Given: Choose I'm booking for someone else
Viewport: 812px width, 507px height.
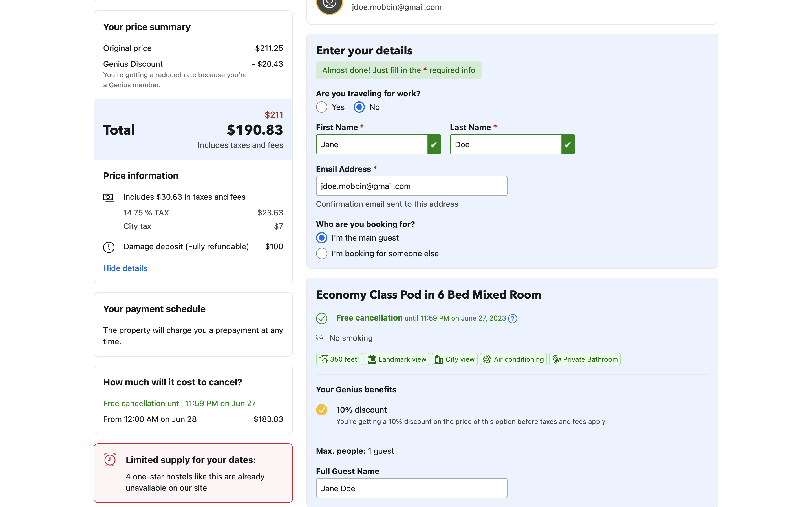Looking at the screenshot, I should 321,253.
